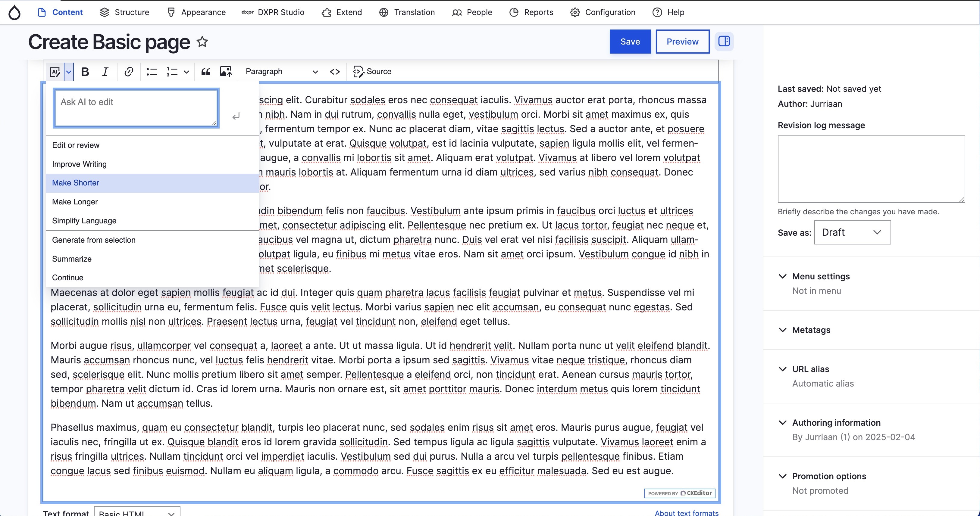Image resolution: width=980 pixels, height=516 pixels.
Task: Choose Improve Writing from AI menu
Action: click(152, 164)
